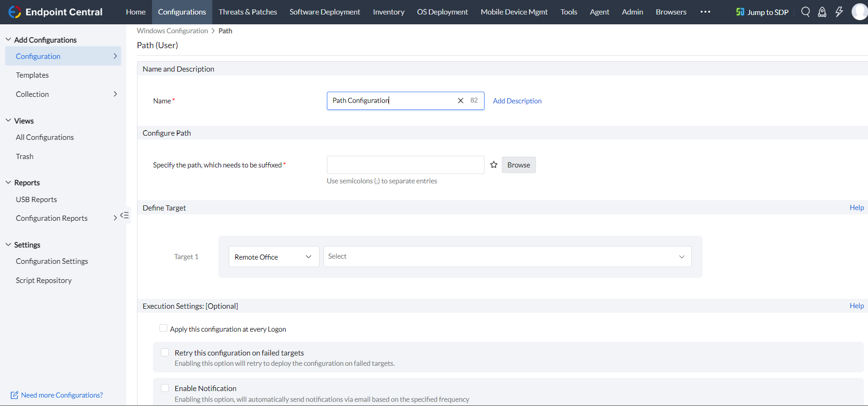
Task: Open the more tabs ellipsis menu
Action: click(x=705, y=12)
